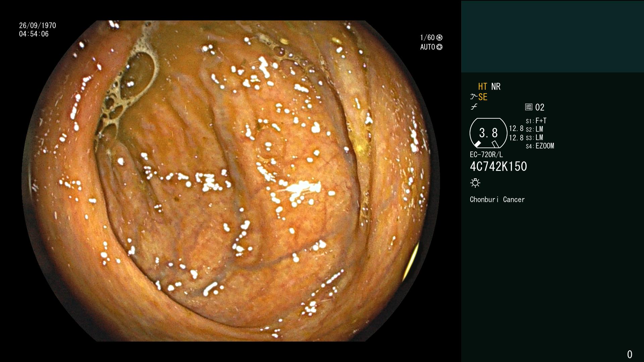The height and width of the screenshot is (362, 644).
Task: Click the endoscopic image of the colon
Action: (x=230, y=181)
